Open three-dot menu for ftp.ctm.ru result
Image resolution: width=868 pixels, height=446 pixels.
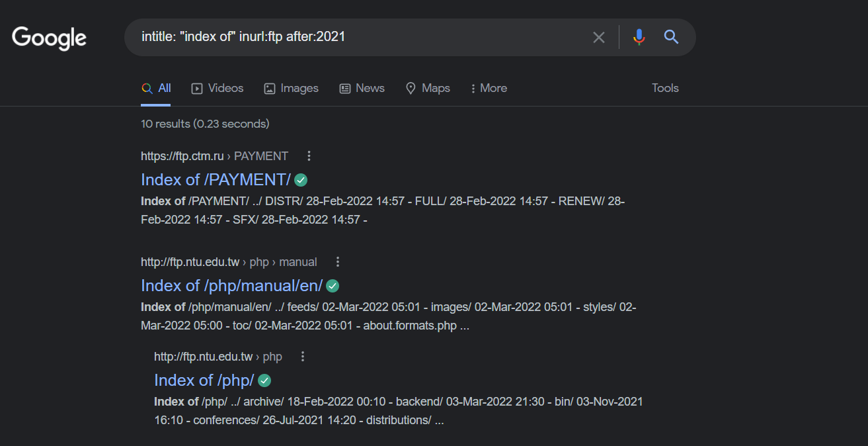[309, 156]
